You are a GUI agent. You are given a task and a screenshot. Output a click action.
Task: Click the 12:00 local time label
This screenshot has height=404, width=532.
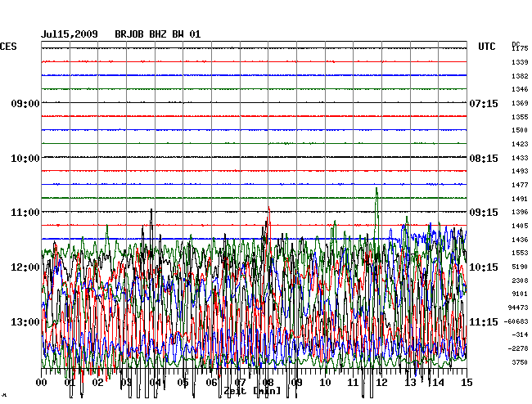point(25,267)
